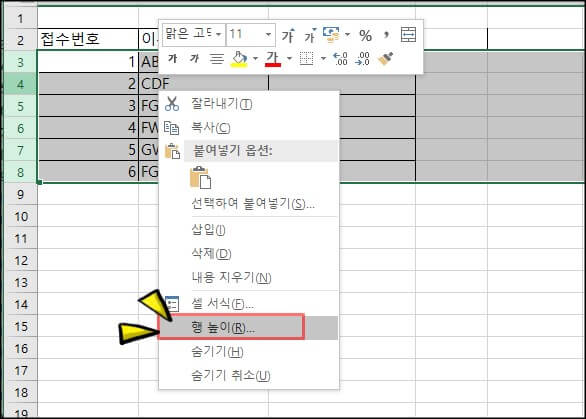This screenshot has width=586, height=419.
Task: Select row header 3
Action: coord(21,62)
